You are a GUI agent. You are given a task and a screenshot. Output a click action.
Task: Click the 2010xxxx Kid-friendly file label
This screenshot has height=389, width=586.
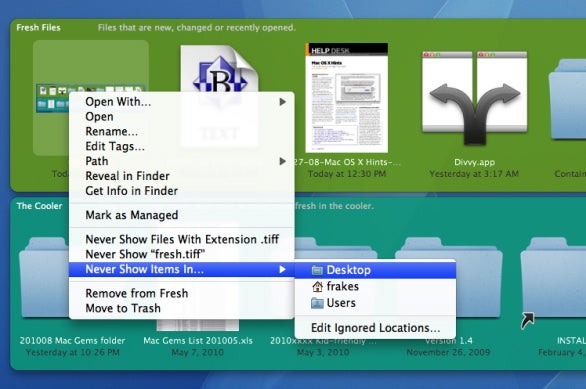click(324, 341)
